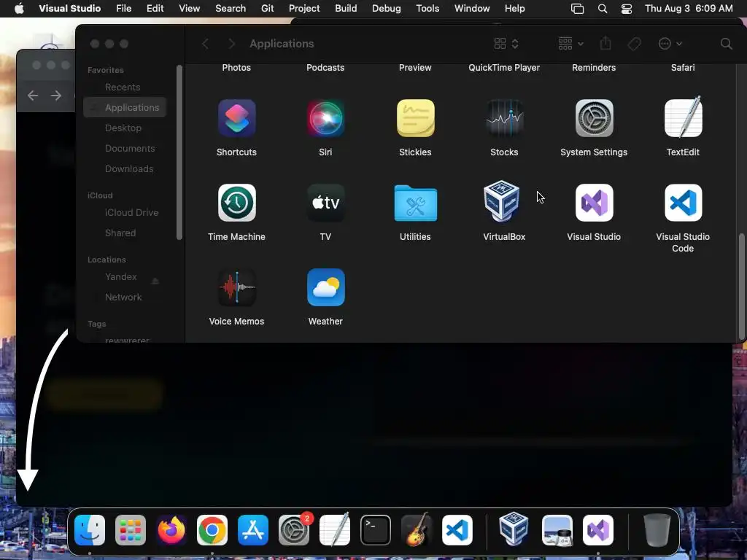Open Voice Memos app
The width and height of the screenshot is (747, 560).
(x=237, y=287)
